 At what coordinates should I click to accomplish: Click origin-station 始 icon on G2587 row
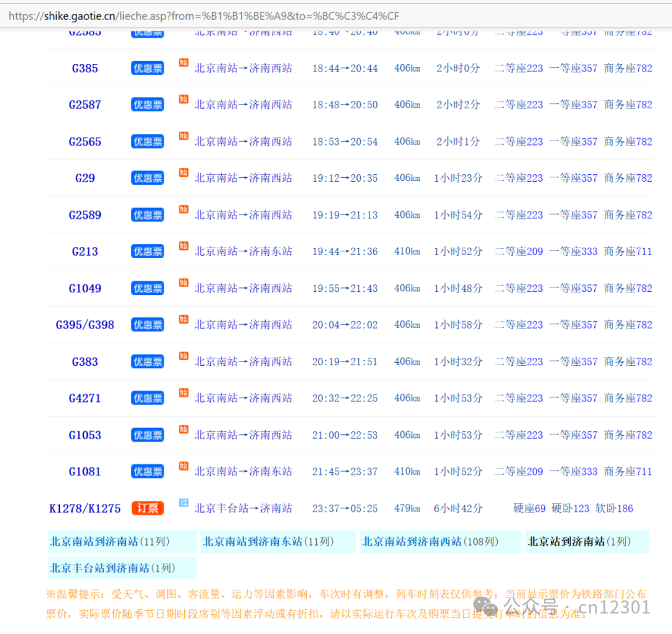pyautogui.click(x=184, y=99)
